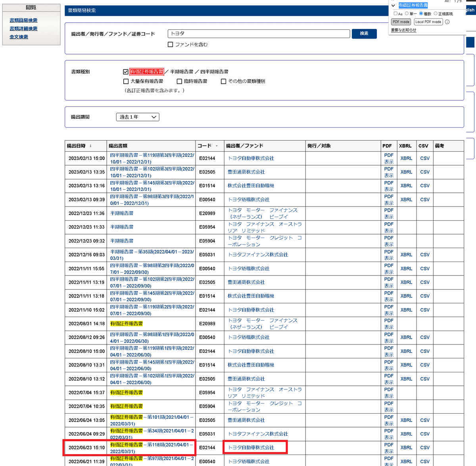Open the info icon beside Local PDF mode

click(x=447, y=22)
